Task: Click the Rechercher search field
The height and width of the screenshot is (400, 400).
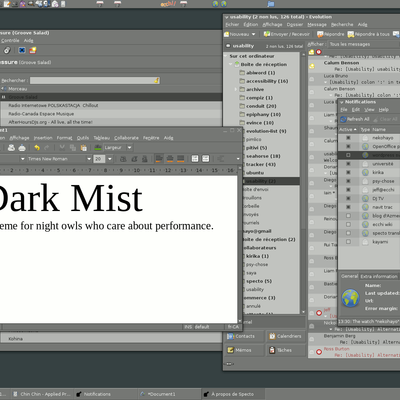Action: click(x=95, y=80)
